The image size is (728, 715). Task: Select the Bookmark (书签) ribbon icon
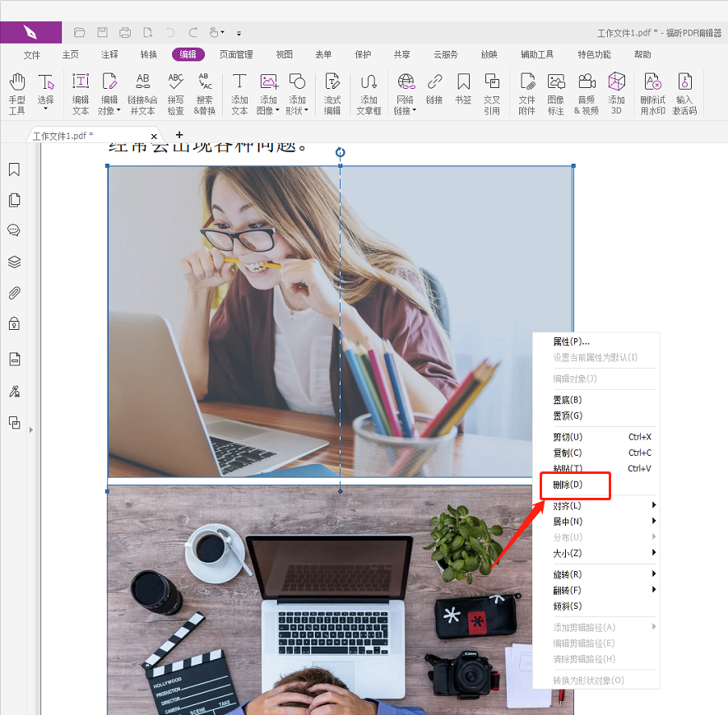463,92
